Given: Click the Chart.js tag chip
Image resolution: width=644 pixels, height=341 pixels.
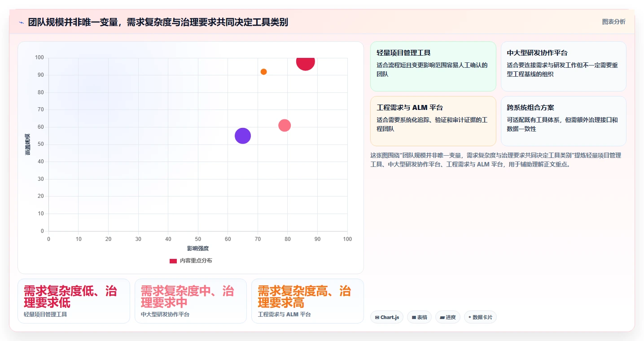Looking at the screenshot, I should (x=387, y=317).
